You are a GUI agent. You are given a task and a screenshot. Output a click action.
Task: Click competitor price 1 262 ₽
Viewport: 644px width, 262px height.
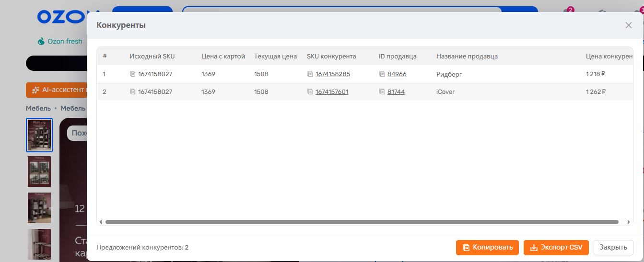596,91
